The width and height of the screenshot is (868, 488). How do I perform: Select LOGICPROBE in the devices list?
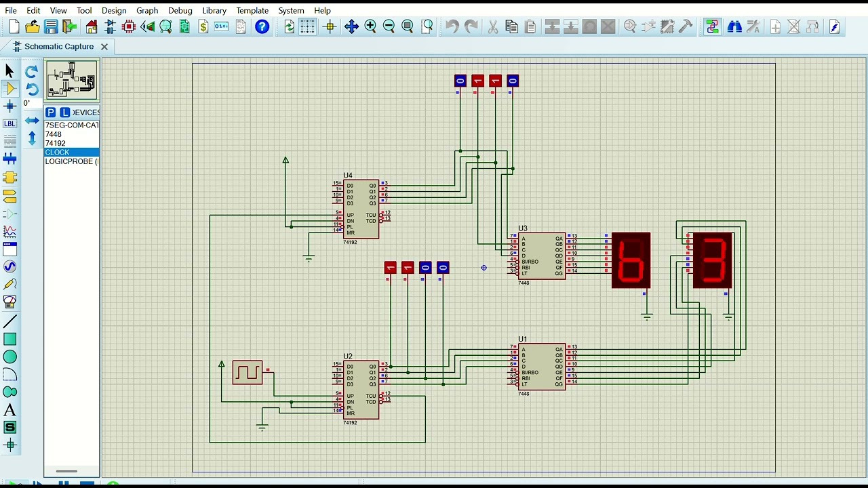(x=72, y=161)
